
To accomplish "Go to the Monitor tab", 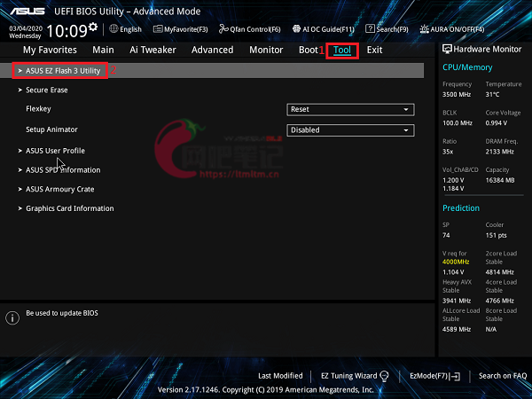I will click(266, 50).
